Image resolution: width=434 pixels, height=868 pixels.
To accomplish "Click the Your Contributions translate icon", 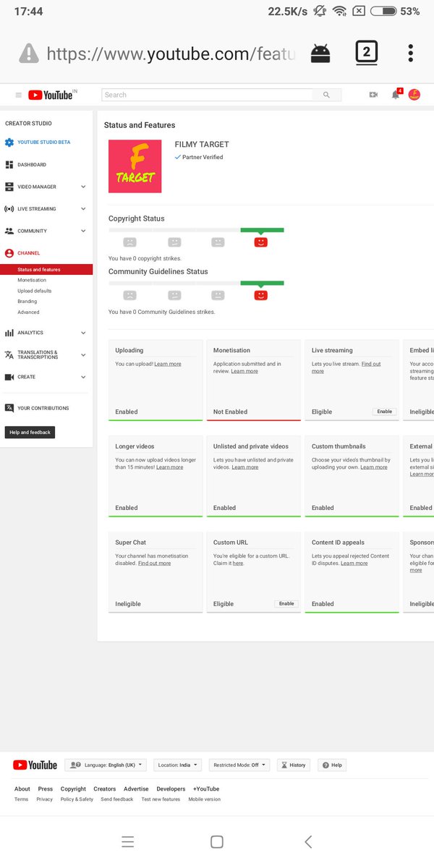I will (9, 408).
